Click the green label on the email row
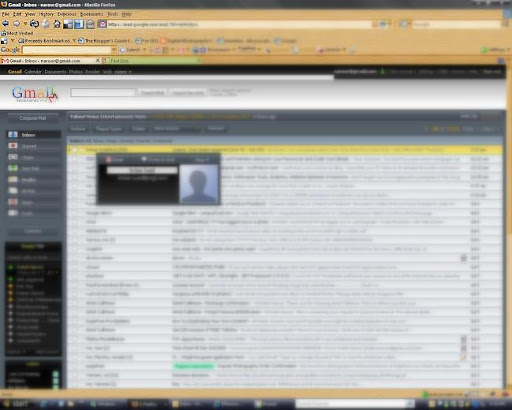512x410 pixels. [194, 366]
